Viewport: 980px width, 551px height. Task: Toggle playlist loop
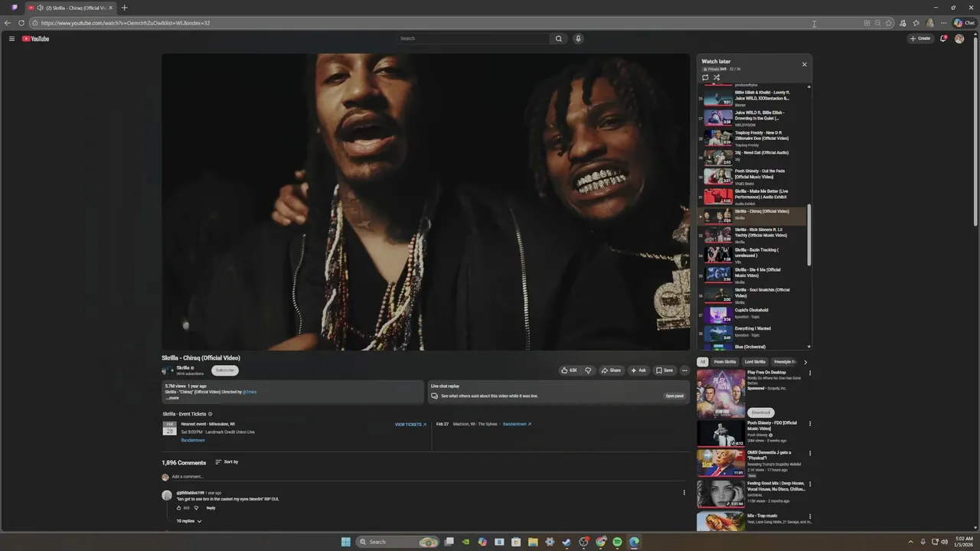click(x=705, y=77)
